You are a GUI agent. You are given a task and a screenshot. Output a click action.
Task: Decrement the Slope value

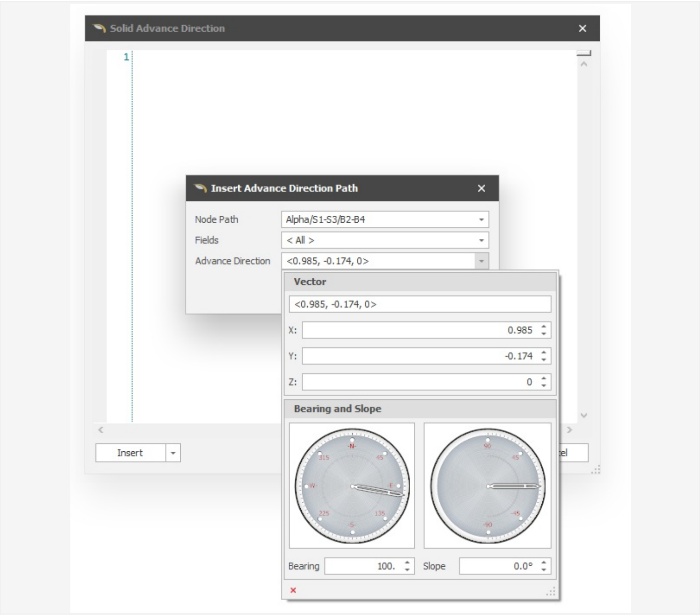click(x=544, y=569)
